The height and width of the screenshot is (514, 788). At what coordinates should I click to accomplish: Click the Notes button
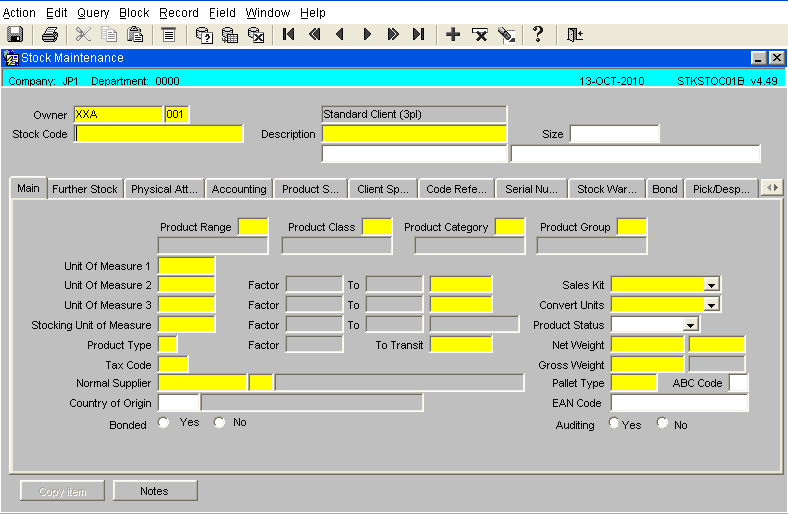pyautogui.click(x=155, y=491)
